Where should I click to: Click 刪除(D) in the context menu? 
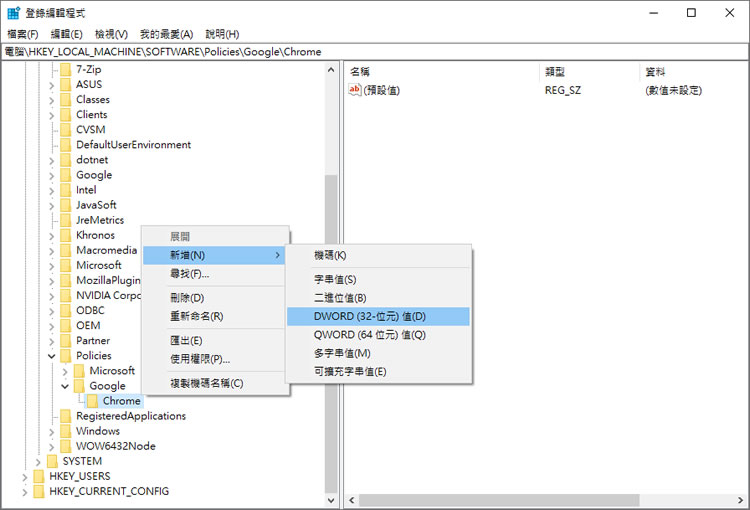[x=214, y=298]
